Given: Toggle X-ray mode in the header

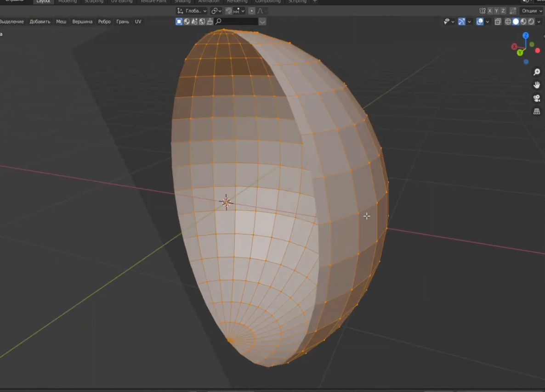Looking at the screenshot, I should pos(498,22).
